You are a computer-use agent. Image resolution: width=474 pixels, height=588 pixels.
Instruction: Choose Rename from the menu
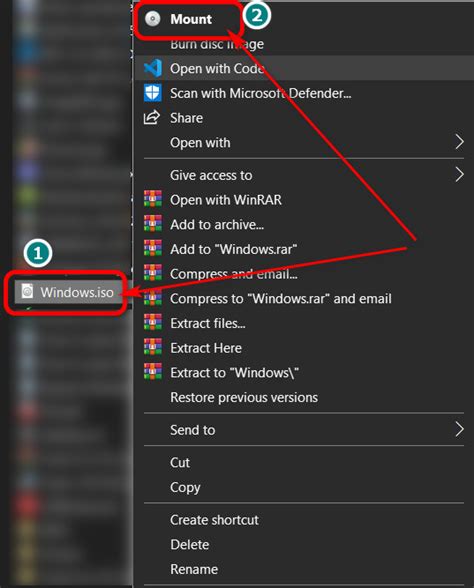(194, 569)
